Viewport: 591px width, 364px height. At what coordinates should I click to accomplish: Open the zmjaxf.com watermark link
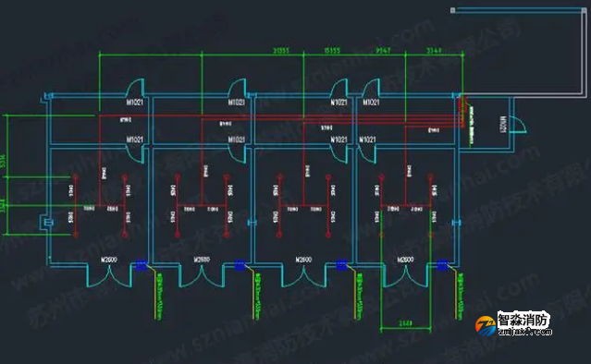[524, 332]
